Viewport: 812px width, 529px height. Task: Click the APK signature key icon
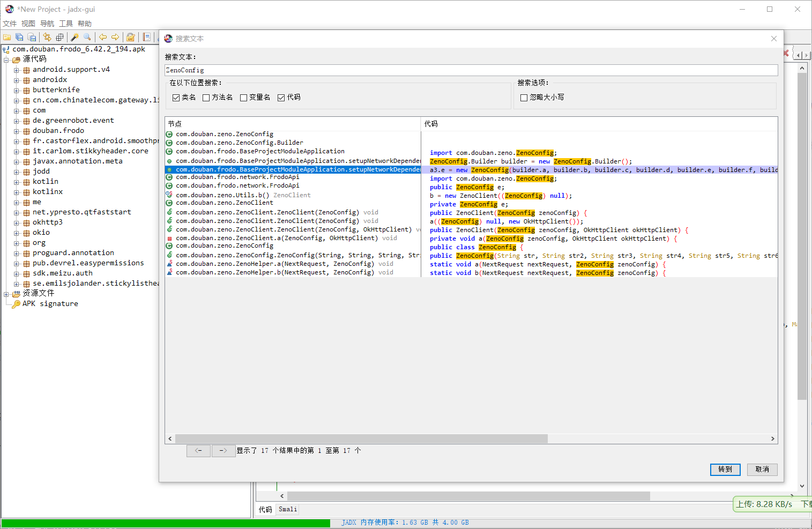click(x=16, y=304)
